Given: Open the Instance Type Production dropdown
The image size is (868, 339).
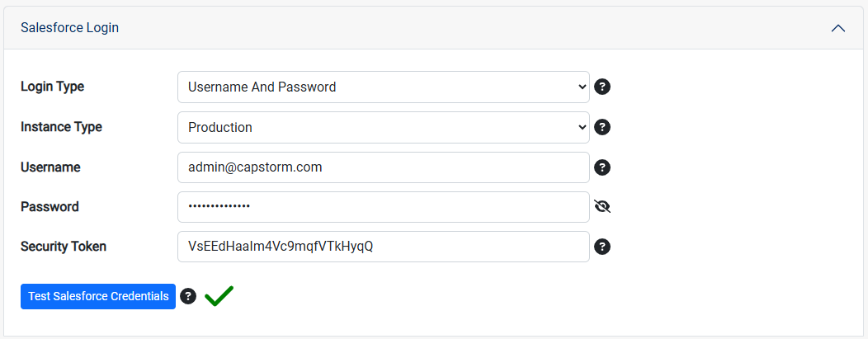Looking at the screenshot, I should tap(384, 127).
